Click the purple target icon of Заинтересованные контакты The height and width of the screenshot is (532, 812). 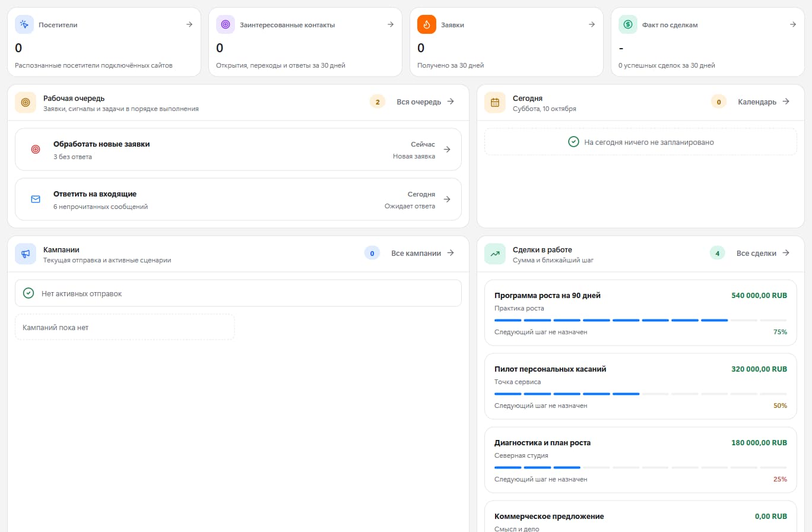(x=226, y=24)
